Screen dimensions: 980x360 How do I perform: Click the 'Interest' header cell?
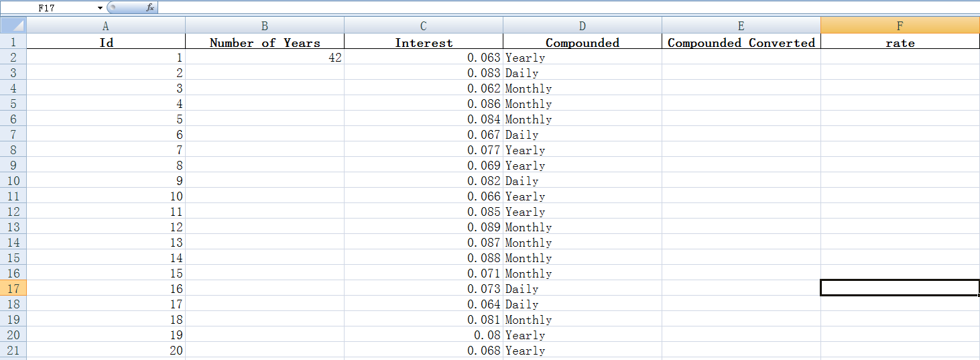coord(424,42)
